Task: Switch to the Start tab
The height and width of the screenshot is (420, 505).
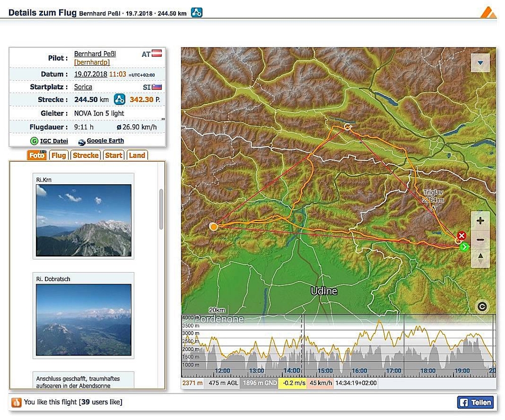Action: 114,155
